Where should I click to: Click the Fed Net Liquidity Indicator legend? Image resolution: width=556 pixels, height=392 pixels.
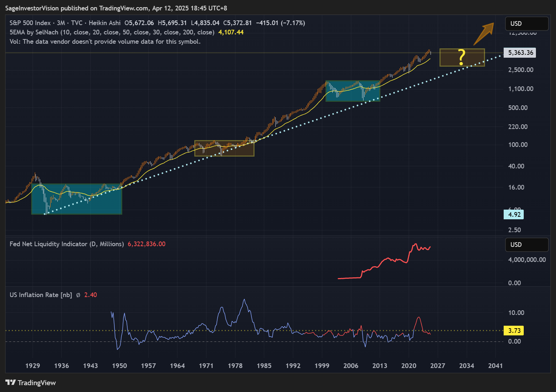pos(67,244)
